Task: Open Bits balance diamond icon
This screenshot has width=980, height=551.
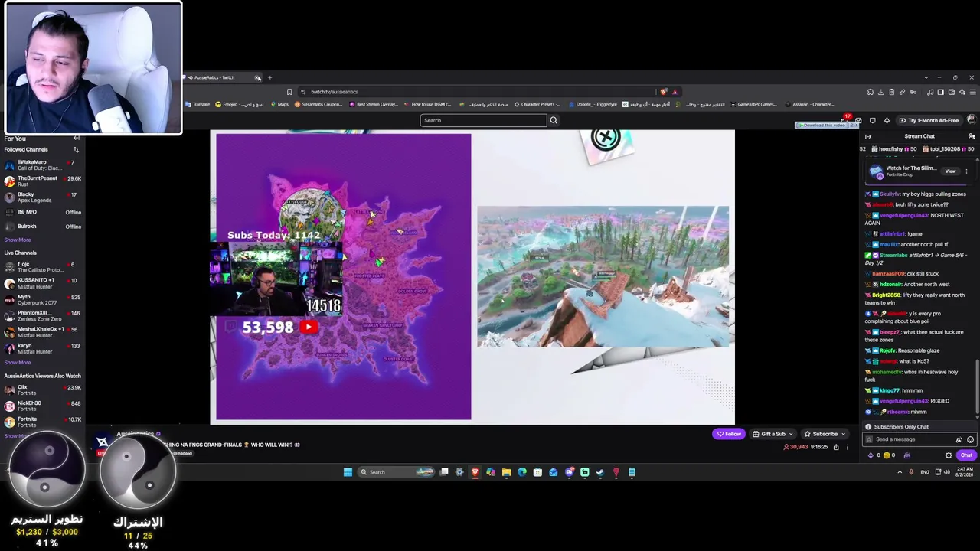Action: 870,455
